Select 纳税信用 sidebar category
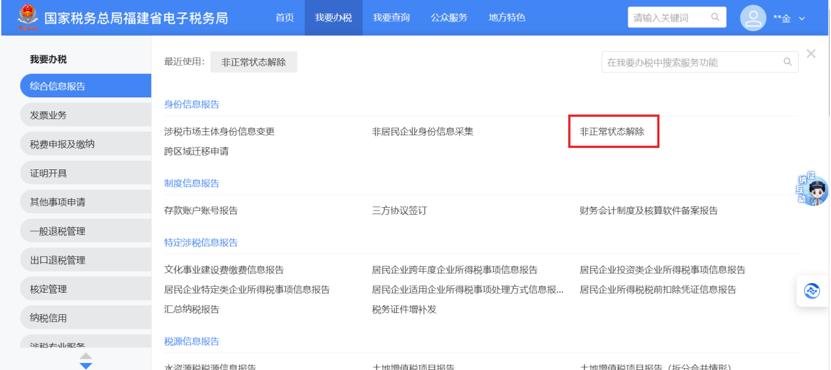831x370 pixels. point(85,318)
